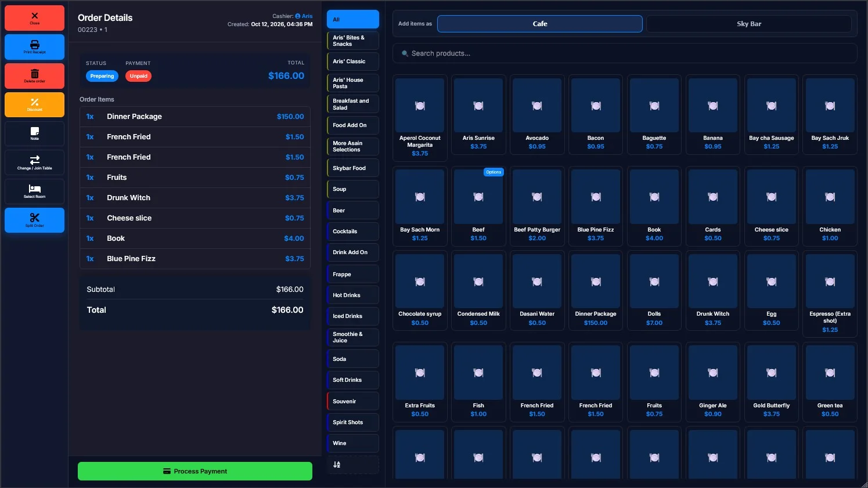Viewport: 868px width, 488px height.
Task: Choose the Hot Drinks category
Action: coord(353,295)
